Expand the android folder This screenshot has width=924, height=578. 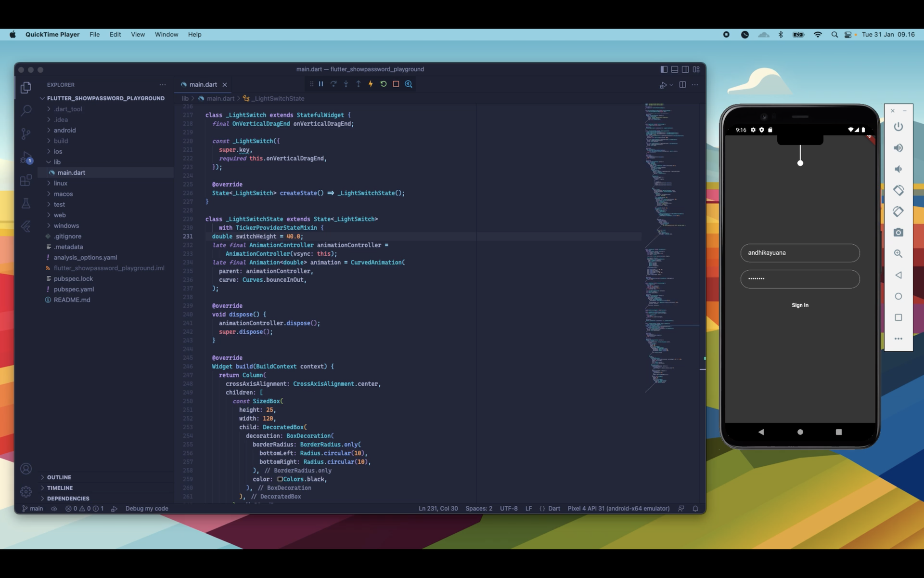(x=64, y=130)
